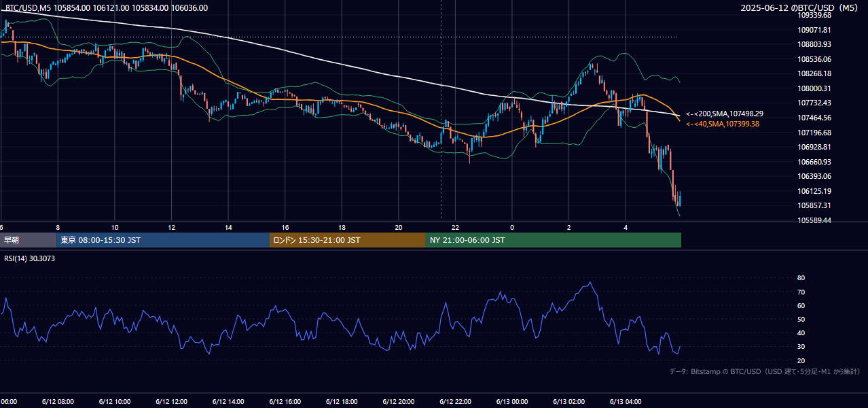Select the 6/12 22:00 date label
Image resolution: width=868 pixels, height=408 pixels.
click(x=455, y=401)
